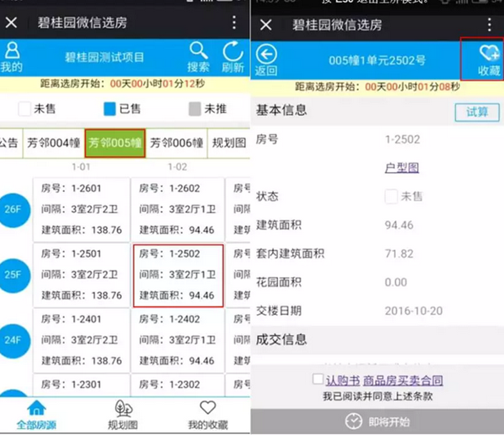Viewport: 504px width, 435px height.
Task: Click the 试算 button
Action: [477, 113]
